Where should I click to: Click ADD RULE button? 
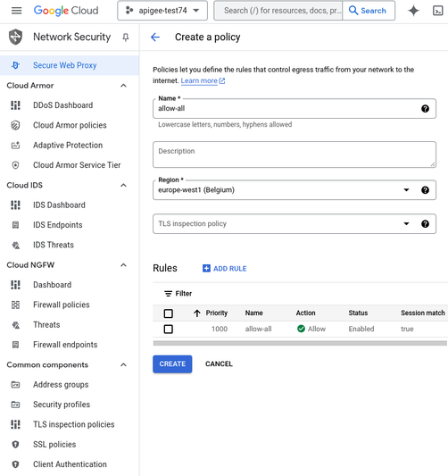(x=225, y=268)
